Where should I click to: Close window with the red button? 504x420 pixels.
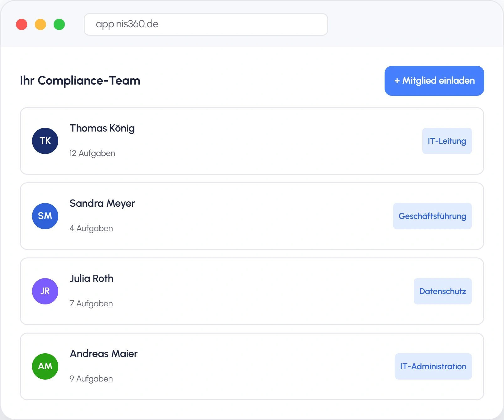coord(22,24)
